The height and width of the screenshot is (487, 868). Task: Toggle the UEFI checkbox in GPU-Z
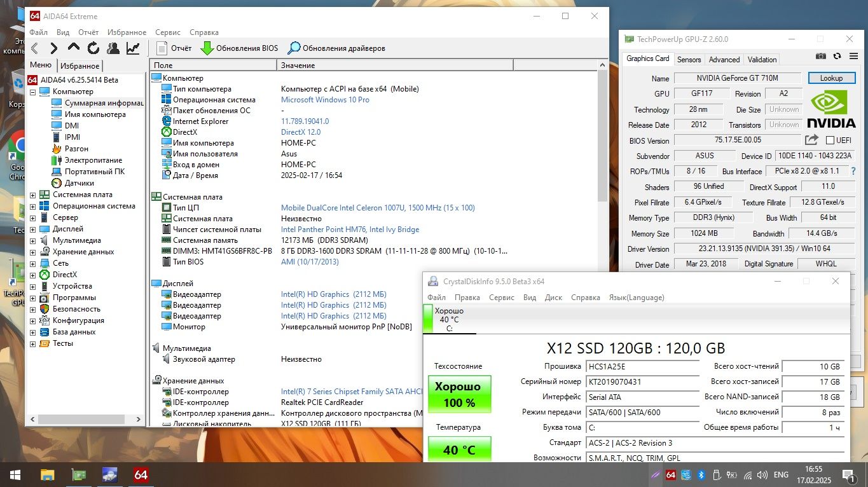[830, 140]
